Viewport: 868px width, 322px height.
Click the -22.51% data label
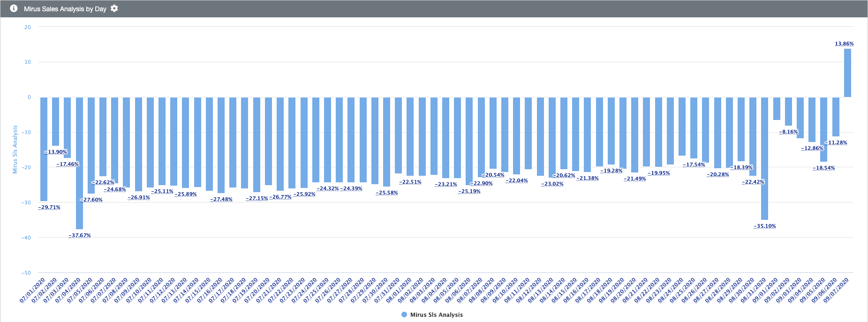coord(410,182)
